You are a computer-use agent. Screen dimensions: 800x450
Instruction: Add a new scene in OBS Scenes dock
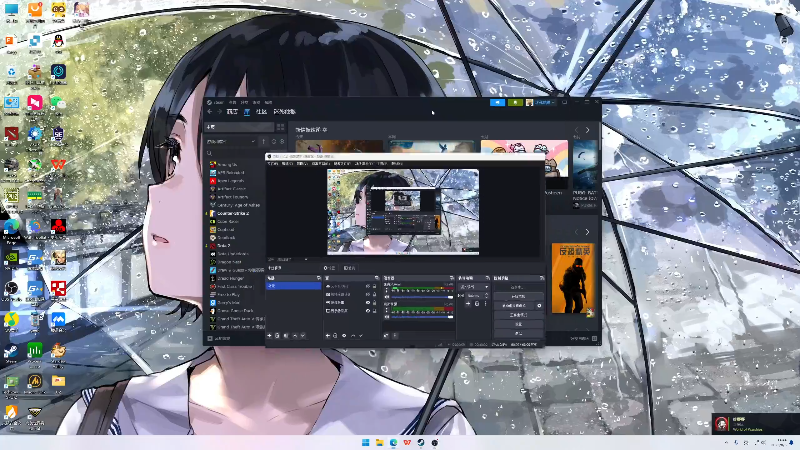269,336
